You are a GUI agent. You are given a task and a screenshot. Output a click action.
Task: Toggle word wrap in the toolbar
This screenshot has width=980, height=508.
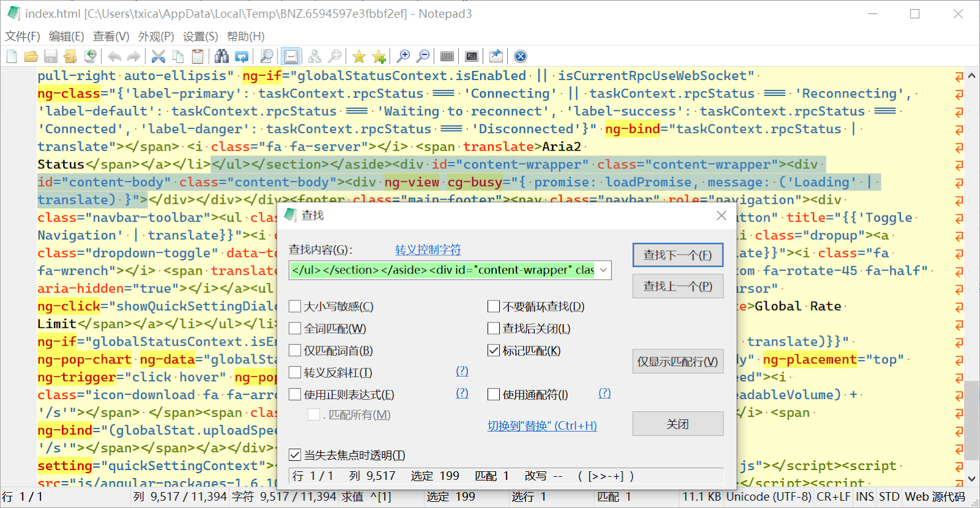[x=291, y=57]
